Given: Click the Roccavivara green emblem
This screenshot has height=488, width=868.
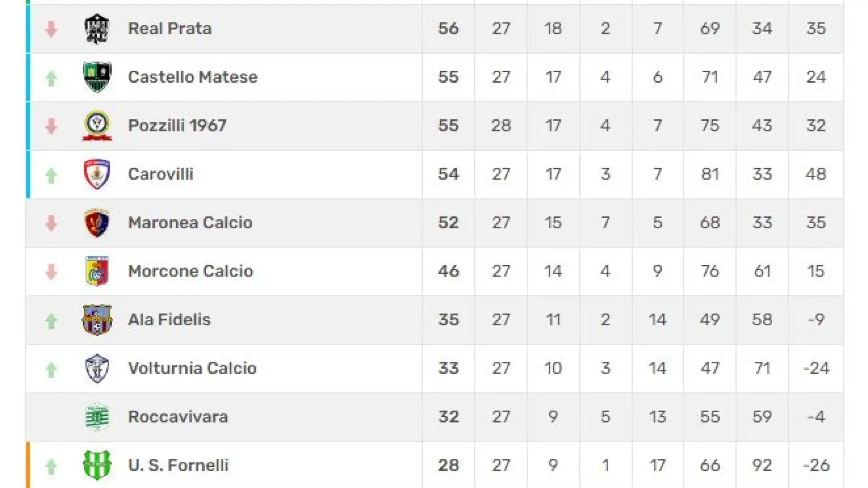Looking at the screenshot, I should pyautogui.click(x=97, y=417).
